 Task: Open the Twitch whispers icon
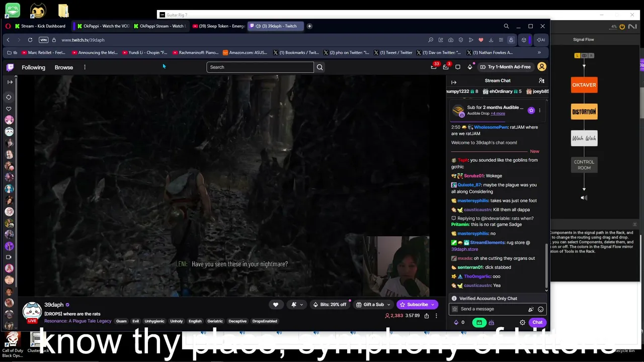[x=458, y=67]
